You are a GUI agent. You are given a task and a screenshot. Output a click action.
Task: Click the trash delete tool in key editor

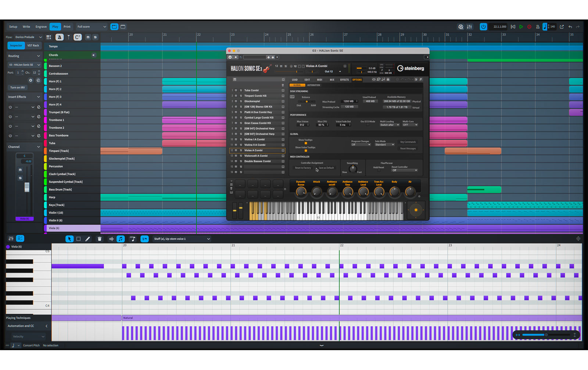point(99,239)
